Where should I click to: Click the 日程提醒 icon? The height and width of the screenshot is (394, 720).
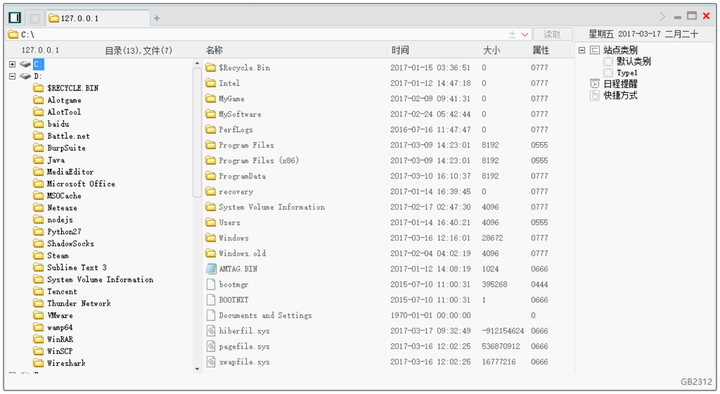(595, 84)
